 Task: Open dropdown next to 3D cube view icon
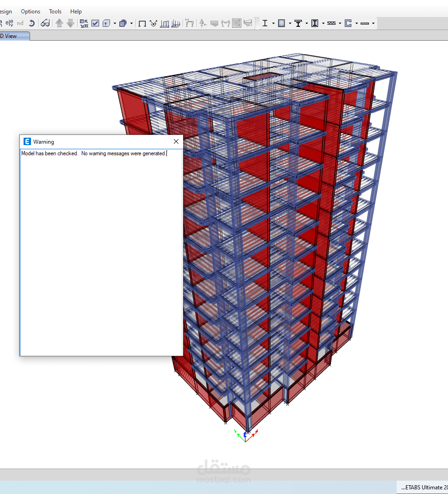tap(115, 23)
